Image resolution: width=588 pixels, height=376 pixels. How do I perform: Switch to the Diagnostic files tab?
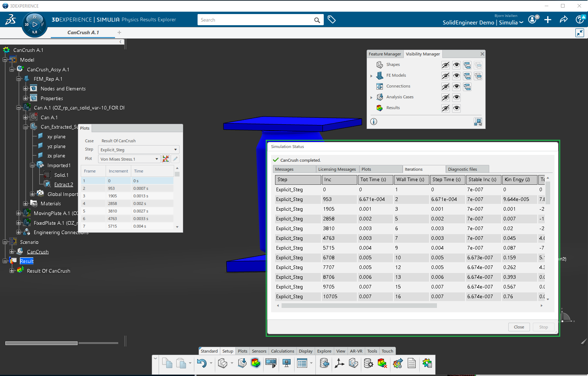coord(462,169)
